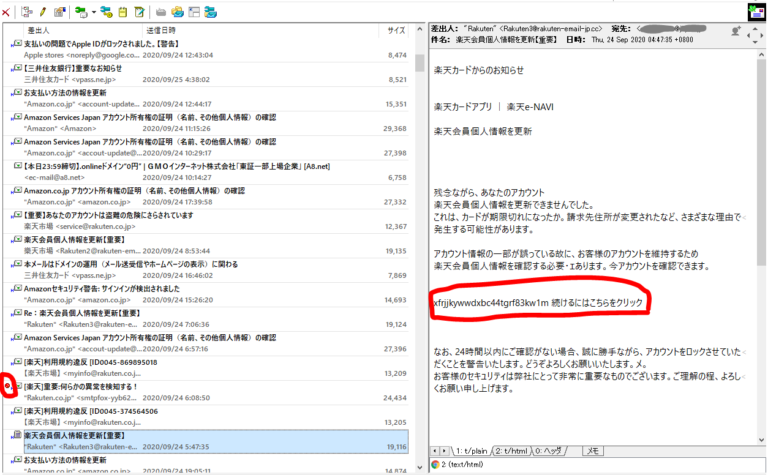Select email 支払いの問題でApple IDがロックされました
This screenshot has width=768, height=475.
point(208,49)
